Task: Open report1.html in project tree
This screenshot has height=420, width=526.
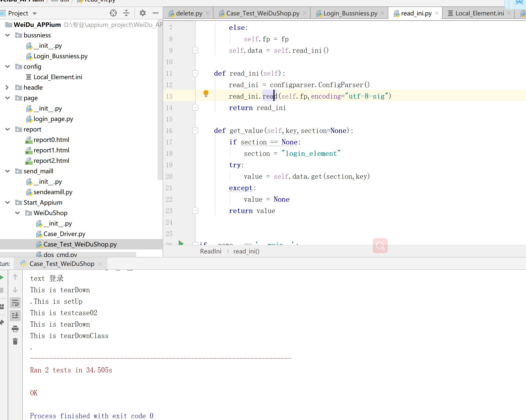Action: (51, 150)
